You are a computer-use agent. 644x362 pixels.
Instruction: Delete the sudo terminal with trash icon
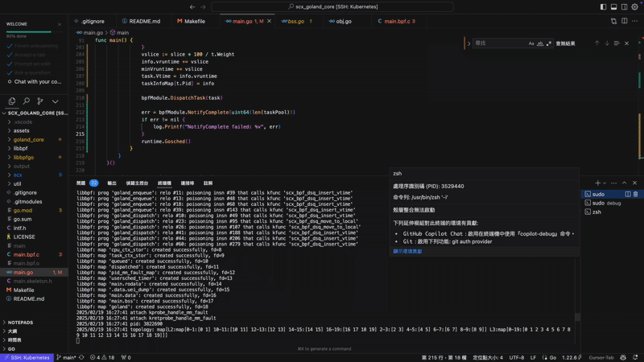tap(635, 194)
